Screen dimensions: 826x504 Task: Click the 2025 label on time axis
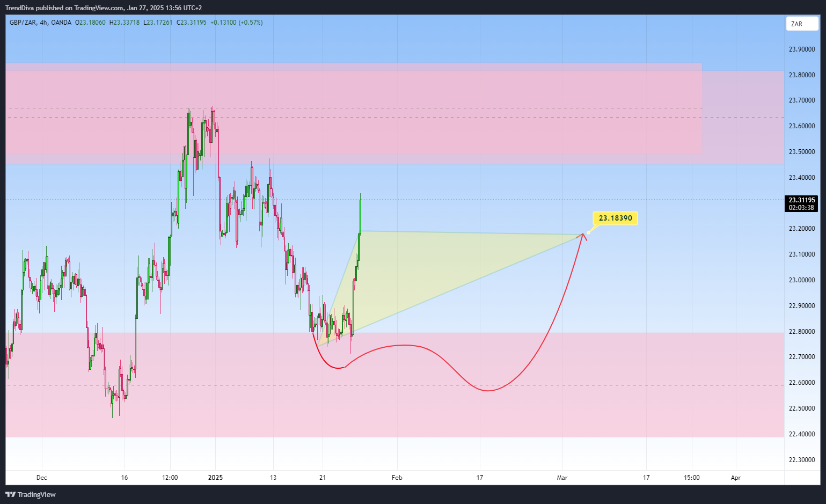(x=215, y=478)
